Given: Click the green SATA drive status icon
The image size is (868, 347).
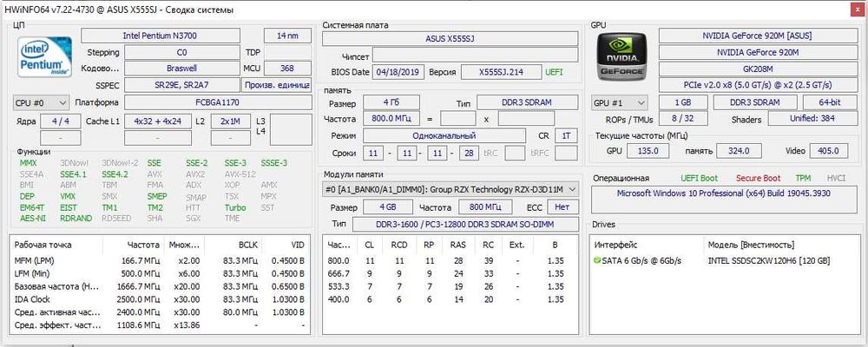Looking at the screenshot, I should 597,260.
